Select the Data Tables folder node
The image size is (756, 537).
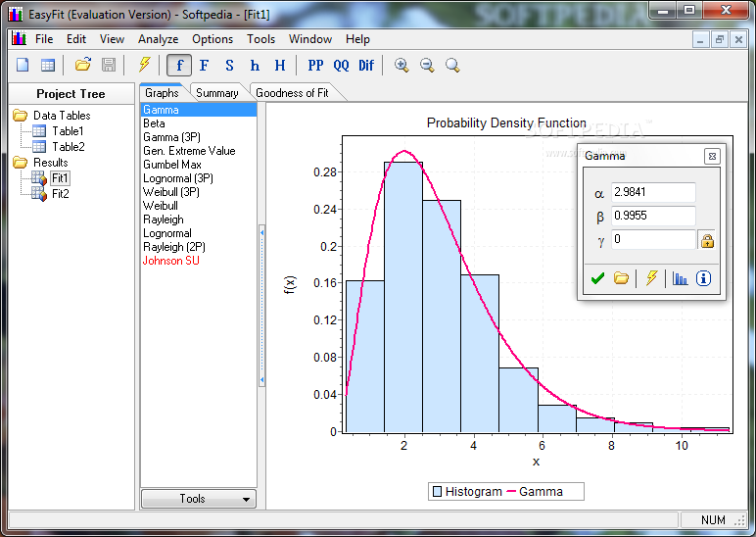click(x=62, y=116)
